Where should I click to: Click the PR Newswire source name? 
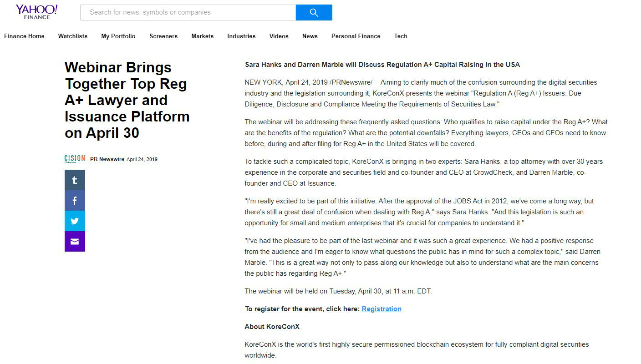(x=107, y=159)
